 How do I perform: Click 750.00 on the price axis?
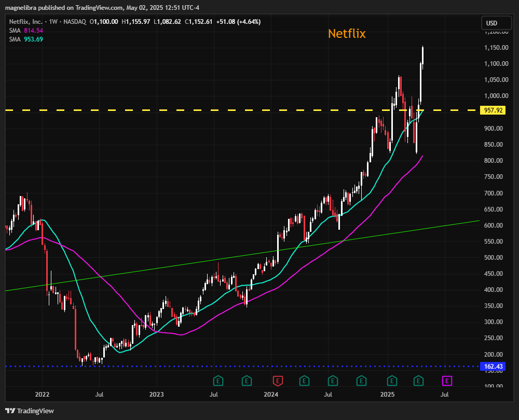pos(493,177)
